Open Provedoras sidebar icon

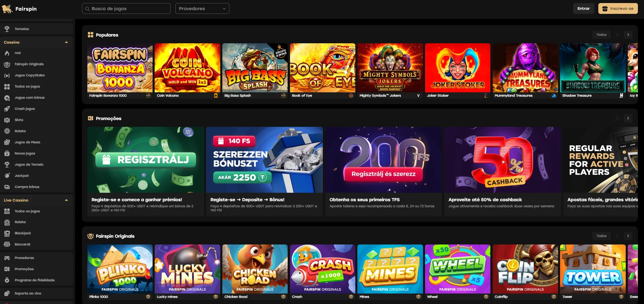(x=7, y=258)
